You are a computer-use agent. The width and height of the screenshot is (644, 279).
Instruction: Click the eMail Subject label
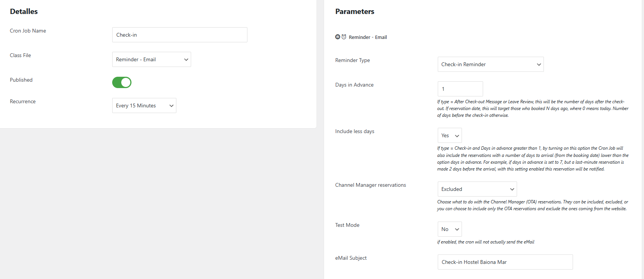(351, 258)
